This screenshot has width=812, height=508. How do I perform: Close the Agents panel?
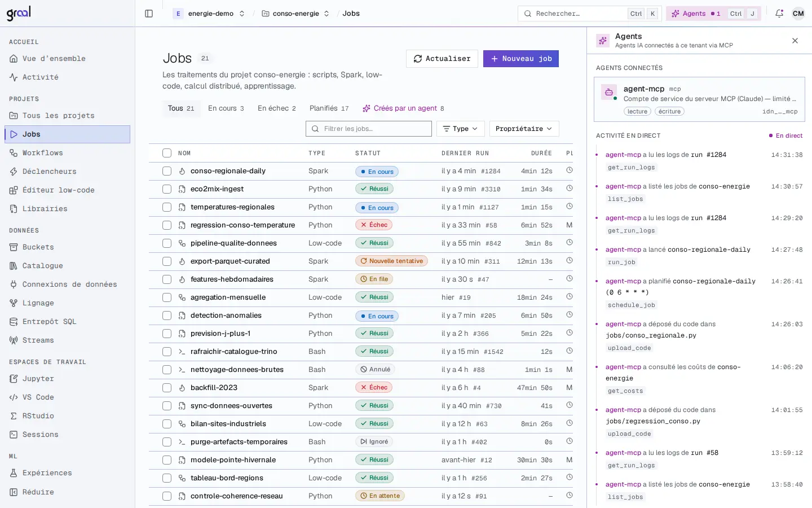795,41
